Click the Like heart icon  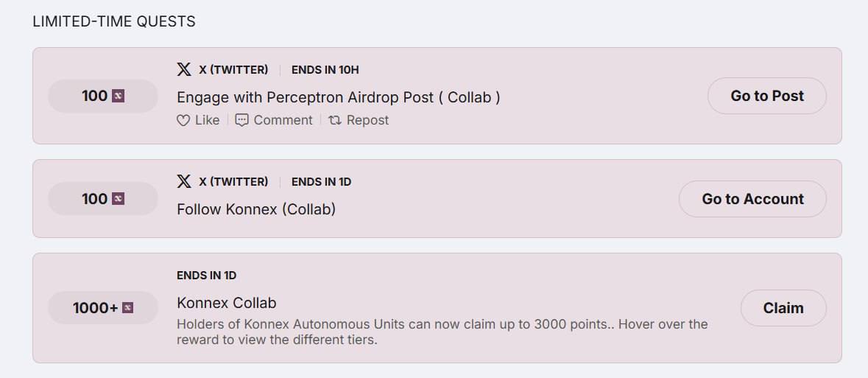point(183,120)
